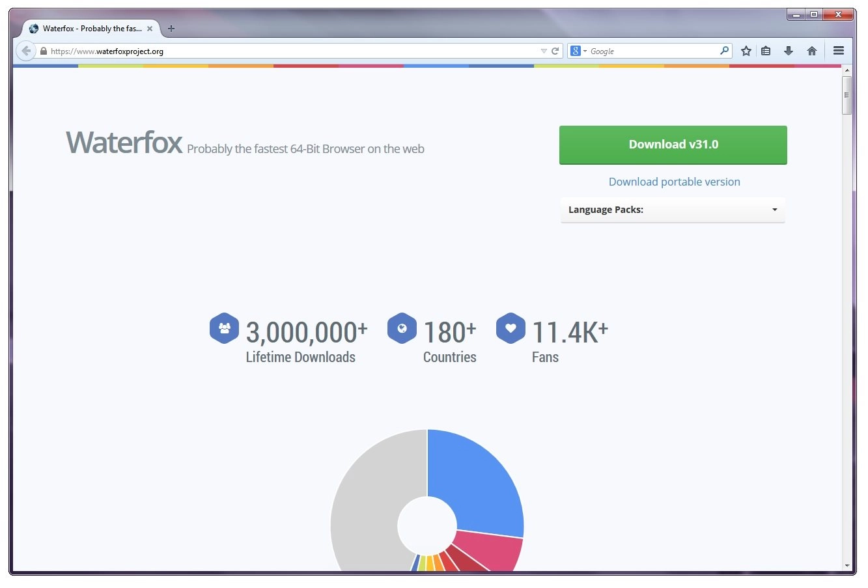Click the padlock site identity icon
This screenshot has height=588, width=868.
[44, 51]
